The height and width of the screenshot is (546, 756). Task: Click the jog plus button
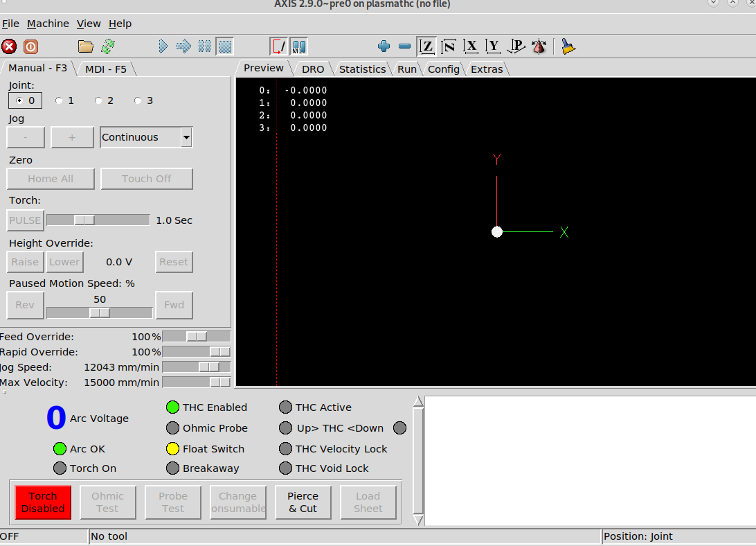pyautogui.click(x=72, y=138)
